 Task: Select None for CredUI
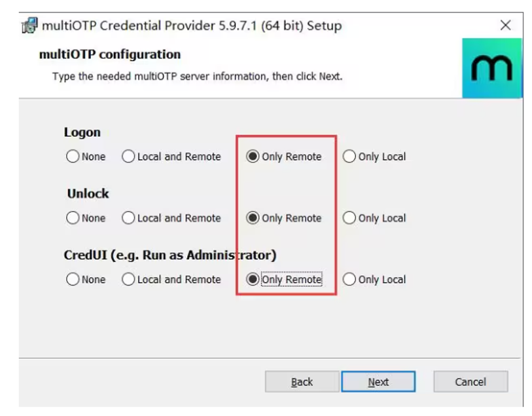[73, 279]
